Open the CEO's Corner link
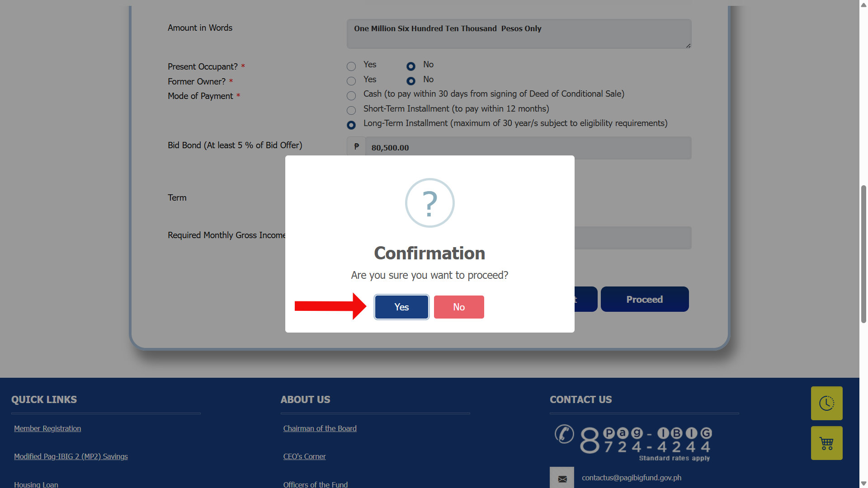This screenshot has width=868, height=488. pos(304,456)
